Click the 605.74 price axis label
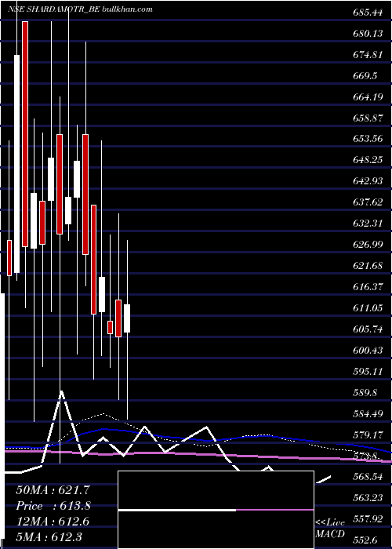Image resolution: width=392 pixels, height=549 pixels. tap(368, 329)
